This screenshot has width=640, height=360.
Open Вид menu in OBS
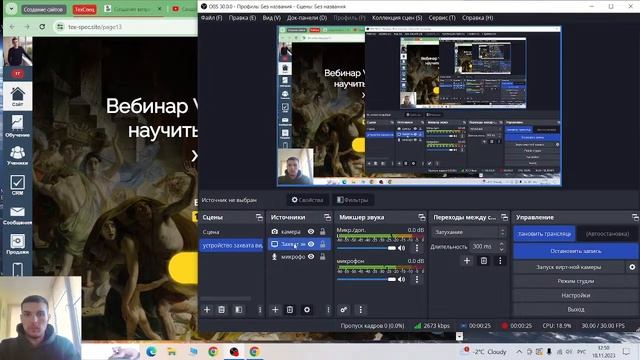click(x=271, y=18)
